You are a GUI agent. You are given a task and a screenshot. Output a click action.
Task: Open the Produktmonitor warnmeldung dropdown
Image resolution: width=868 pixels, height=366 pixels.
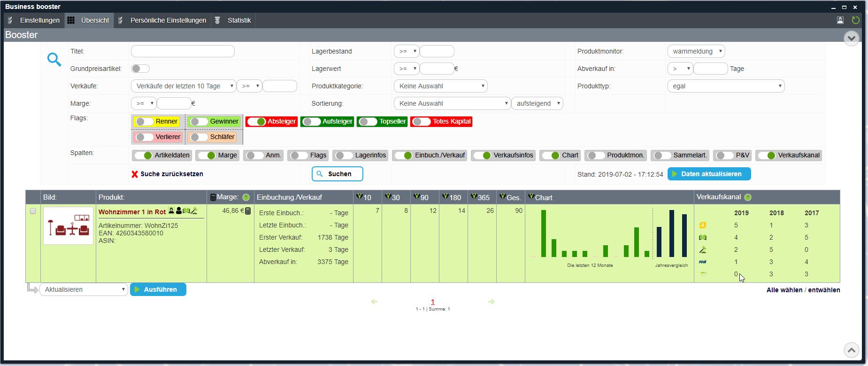pyautogui.click(x=696, y=51)
